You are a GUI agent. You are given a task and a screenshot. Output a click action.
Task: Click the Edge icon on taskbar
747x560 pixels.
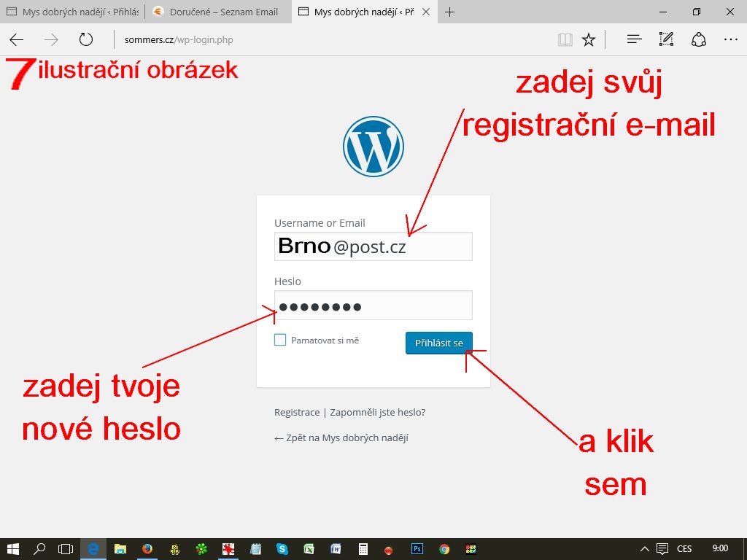[93, 549]
